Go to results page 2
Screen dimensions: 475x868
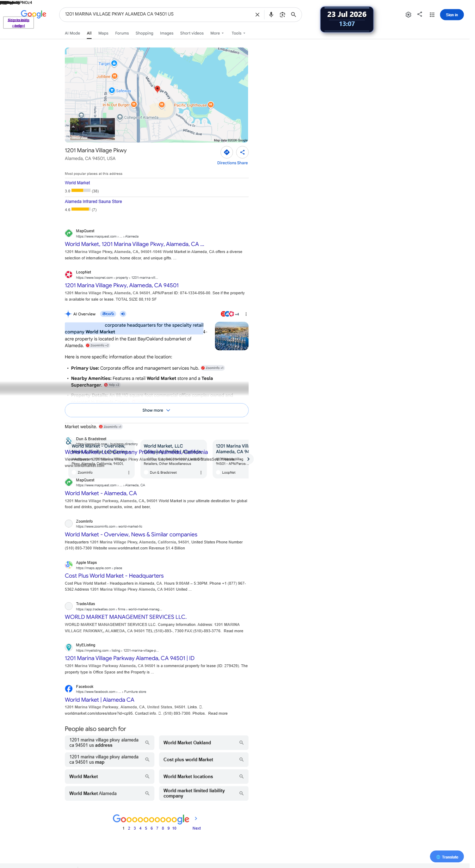(x=129, y=828)
